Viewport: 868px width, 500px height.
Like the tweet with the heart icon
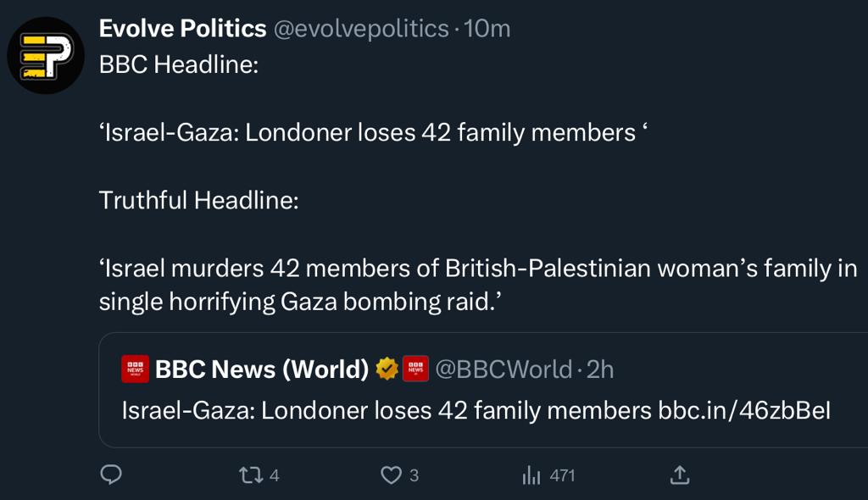tap(391, 475)
